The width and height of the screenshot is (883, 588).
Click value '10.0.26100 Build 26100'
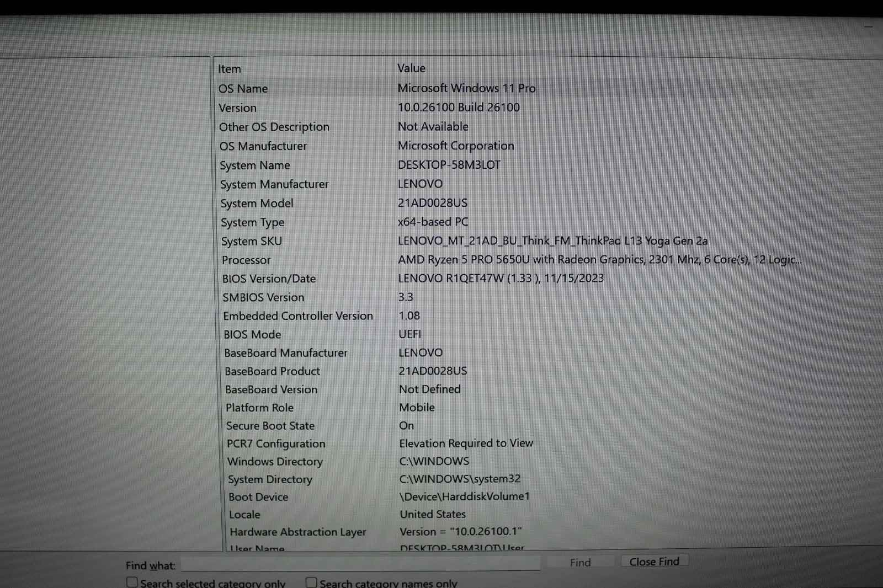tap(459, 108)
